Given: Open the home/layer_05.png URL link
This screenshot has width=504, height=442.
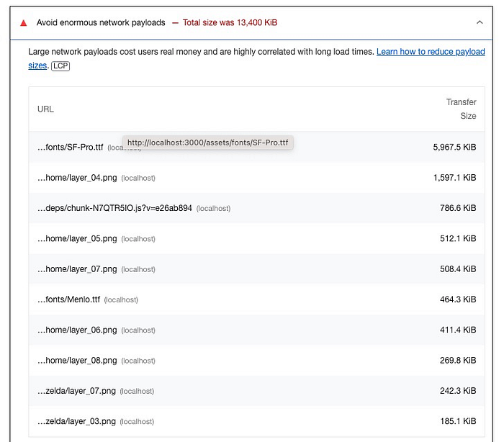Looking at the screenshot, I should click(x=77, y=239).
